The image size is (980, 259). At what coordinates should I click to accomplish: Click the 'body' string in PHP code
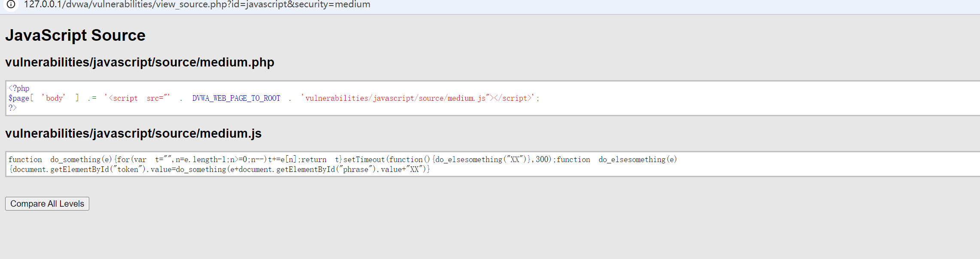click(54, 98)
